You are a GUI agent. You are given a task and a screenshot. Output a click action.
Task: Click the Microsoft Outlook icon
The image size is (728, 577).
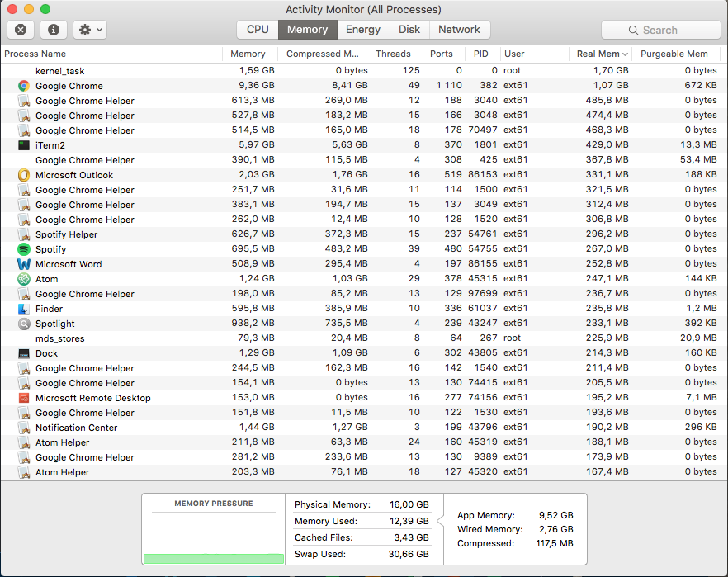point(24,175)
